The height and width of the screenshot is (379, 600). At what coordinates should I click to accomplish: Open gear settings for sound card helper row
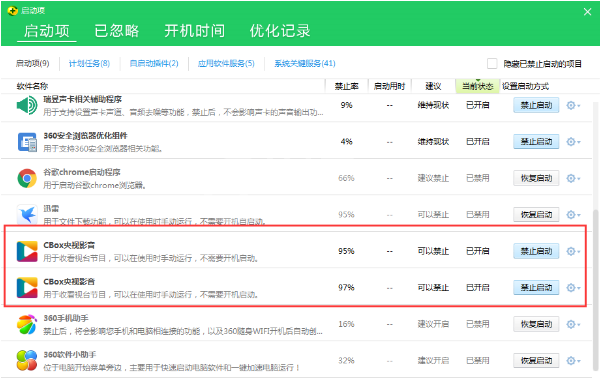tap(573, 105)
